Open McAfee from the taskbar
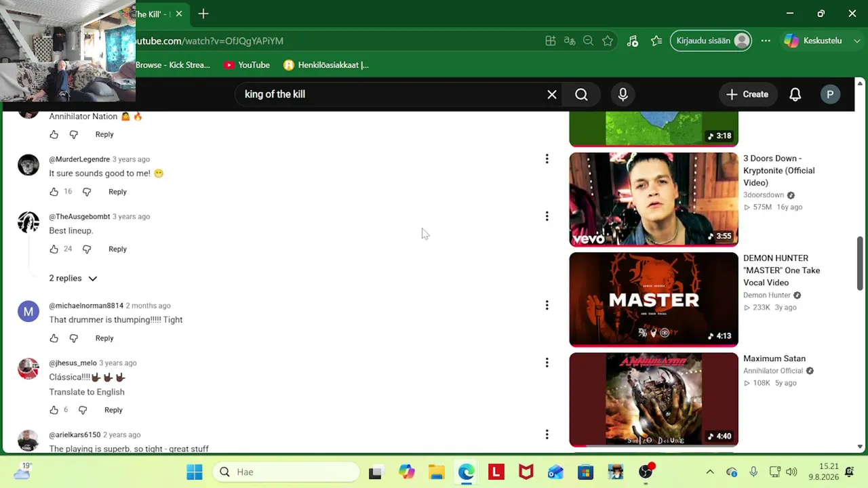This screenshot has height=488, width=868. [526, 472]
